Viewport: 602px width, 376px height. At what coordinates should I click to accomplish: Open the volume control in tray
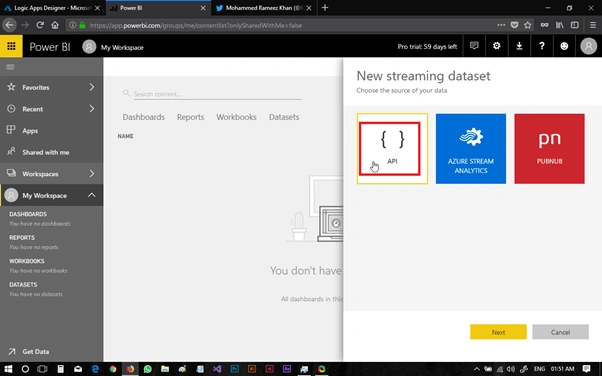[511, 369]
